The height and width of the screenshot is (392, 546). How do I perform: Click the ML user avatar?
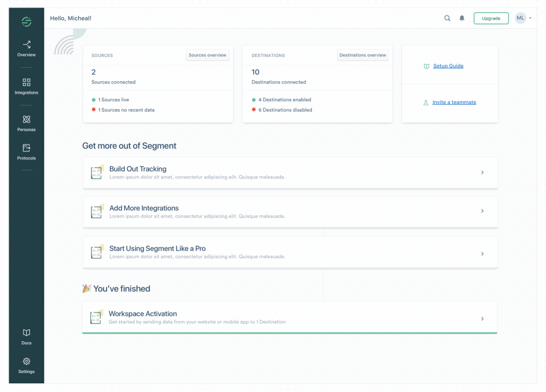click(521, 18)
